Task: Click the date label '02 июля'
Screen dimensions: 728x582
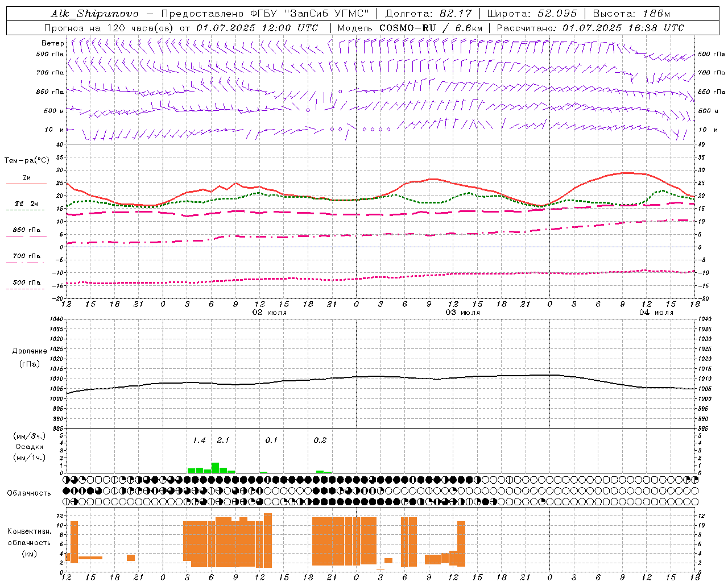Action: coord(270,313)
